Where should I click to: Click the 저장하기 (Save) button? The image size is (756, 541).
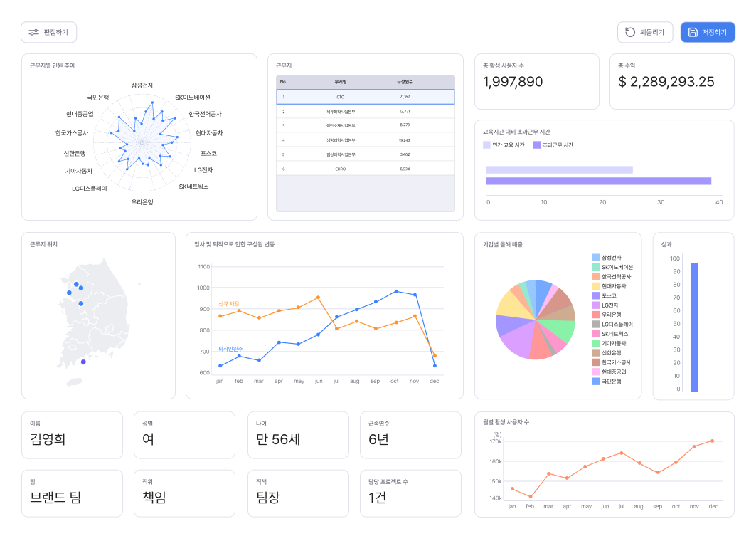[x=707, y=32]
